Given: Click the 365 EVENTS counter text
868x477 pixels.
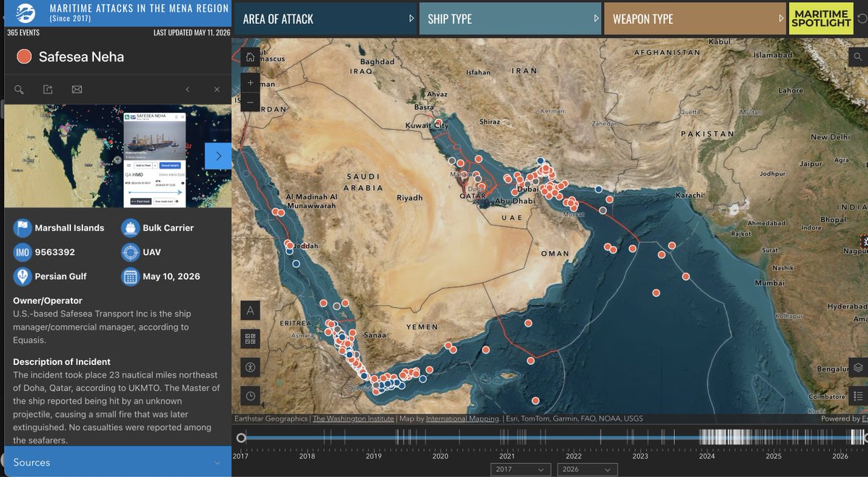Looking at the screenshot, I should (x=23, y=33).
